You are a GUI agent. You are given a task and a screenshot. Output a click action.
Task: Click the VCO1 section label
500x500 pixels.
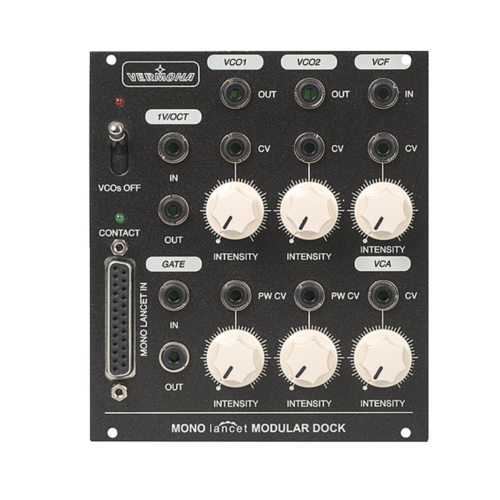pyautogui.click(x=235, y=62)
